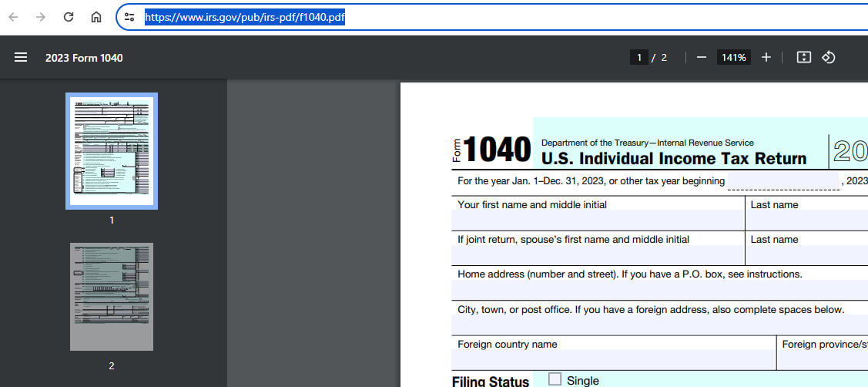Click the '2023 Form 1040' document title
This screenshot has width=868, height=387.
click(x=84, y=58)
